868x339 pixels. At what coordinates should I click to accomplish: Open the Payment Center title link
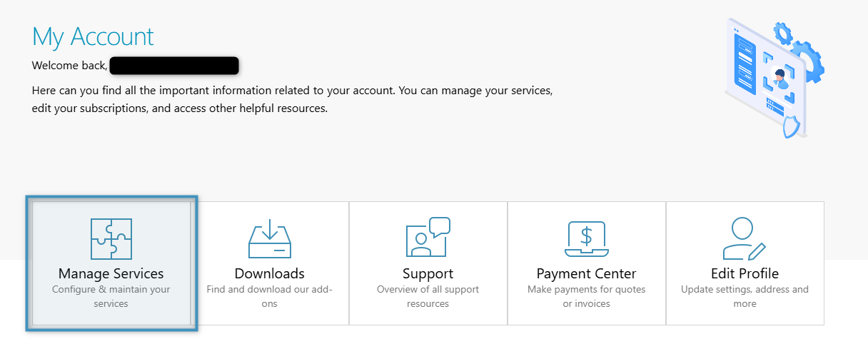[x=586, y=274]
